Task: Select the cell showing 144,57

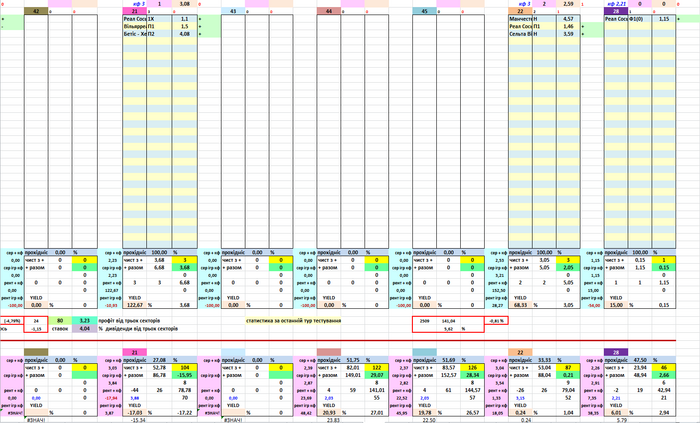Action: click(472, 390)
